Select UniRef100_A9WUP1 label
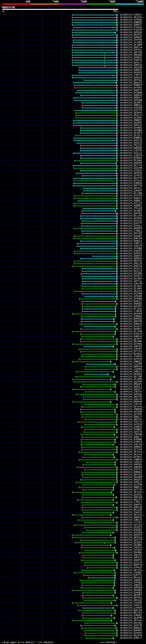This screenshot has height=644, width=146. [x=131, y=361]
